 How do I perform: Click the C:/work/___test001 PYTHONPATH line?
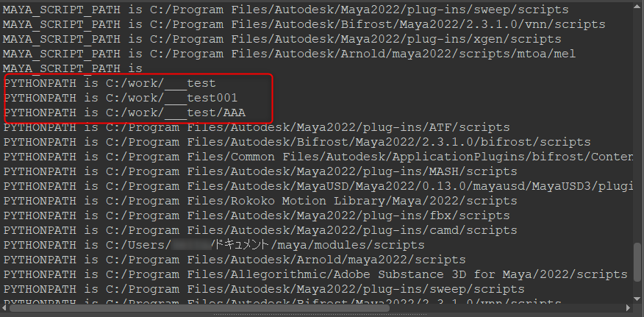click(121, 99)
